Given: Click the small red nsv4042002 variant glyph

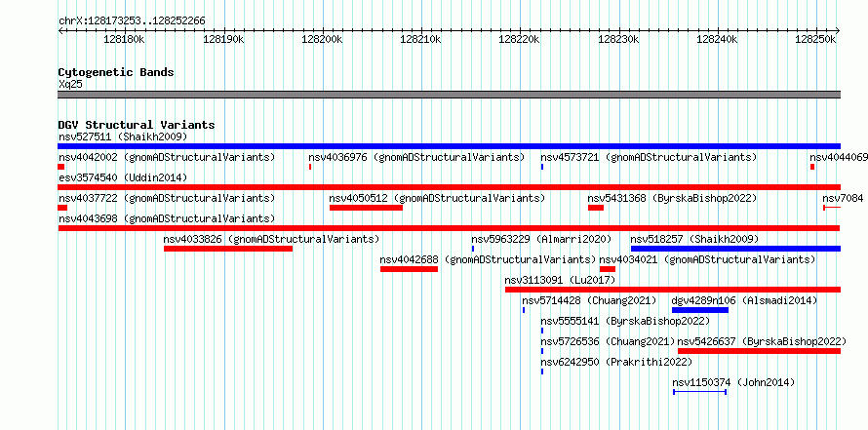Looking at the screenshot, I should (x=60, y=167).
